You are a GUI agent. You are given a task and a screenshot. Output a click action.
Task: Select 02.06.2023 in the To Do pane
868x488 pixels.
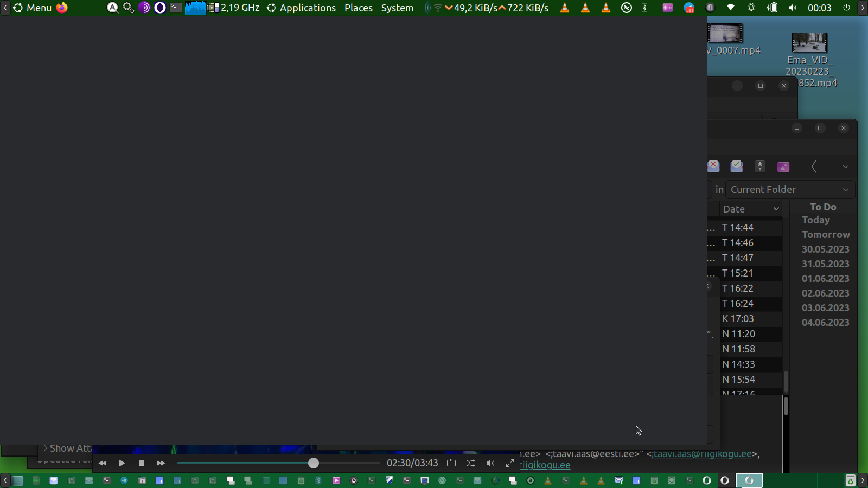point(825,293)
